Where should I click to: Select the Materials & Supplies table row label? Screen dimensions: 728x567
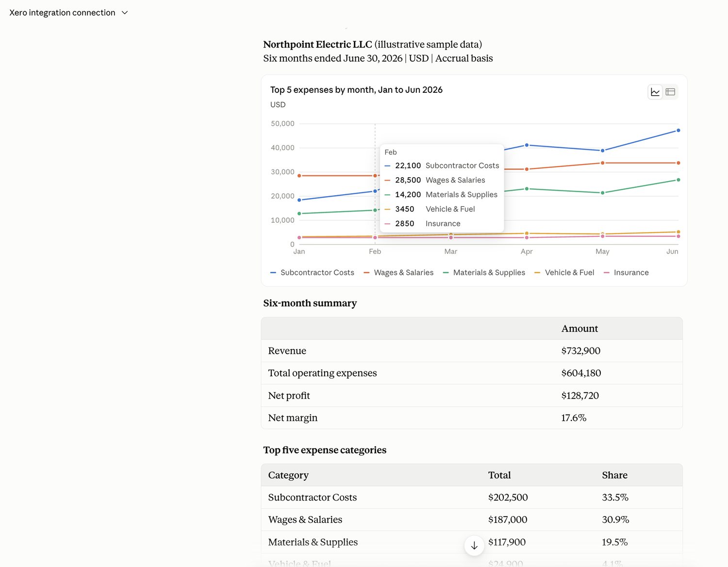[313, 542]
